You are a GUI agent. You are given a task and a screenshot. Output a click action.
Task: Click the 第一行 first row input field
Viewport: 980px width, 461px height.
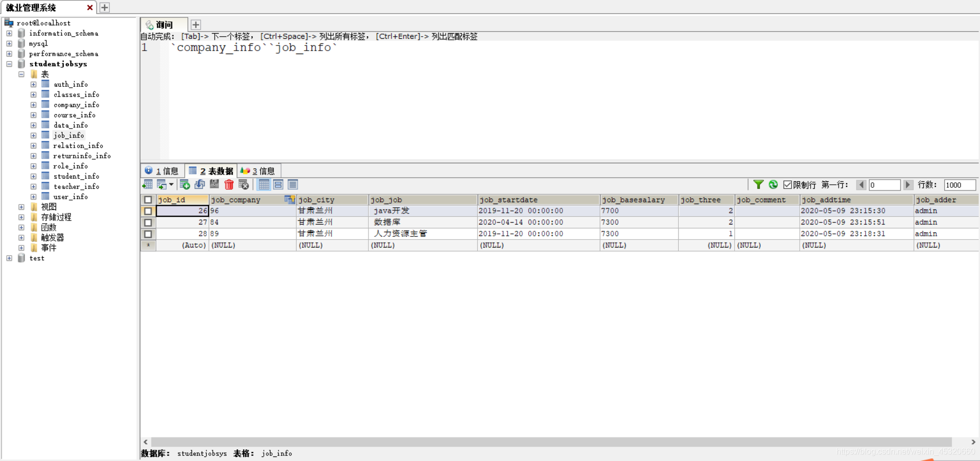885,185
